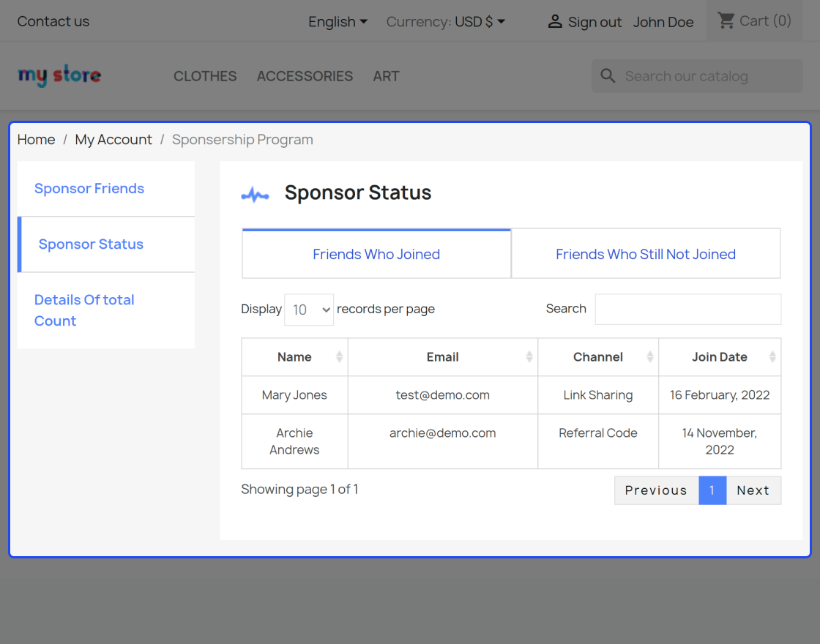Click the Link Sharing channel cell
820x644 pixels.
coord(597,395)
